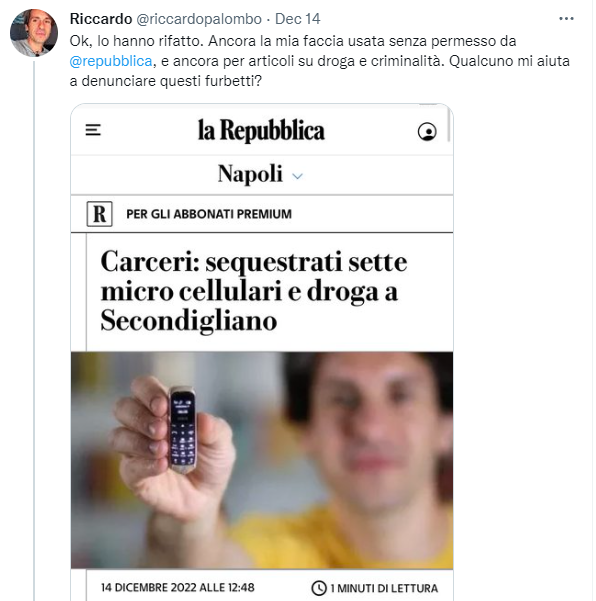
Task: Select the boxed R premium logo
Action: tap(100, 214)
